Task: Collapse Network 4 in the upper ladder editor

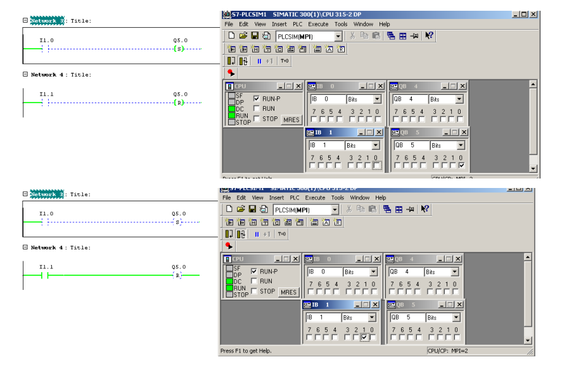Action: pyautogui.click(x=25, y=75)
